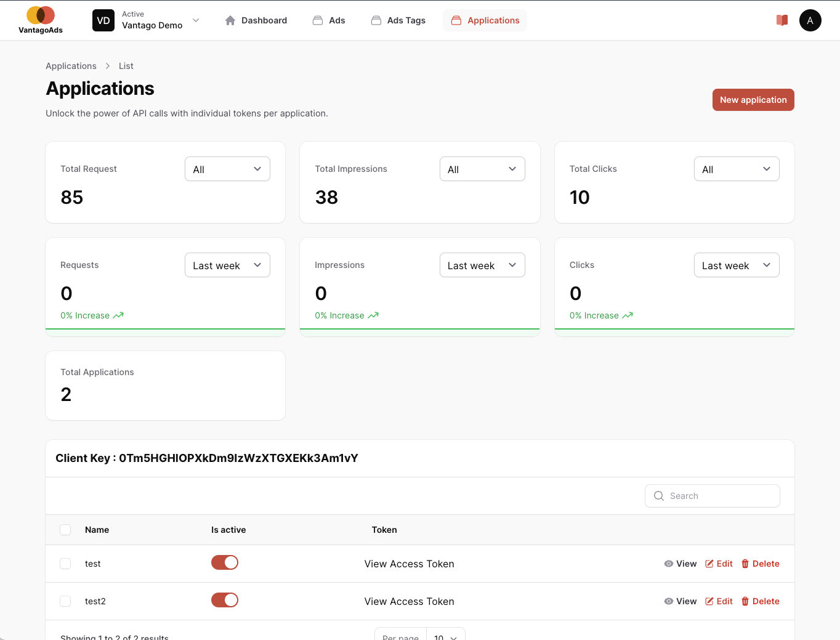Open the Per page count dropdown
This screenshot has width=840, height=640.
tap(446, 636)
